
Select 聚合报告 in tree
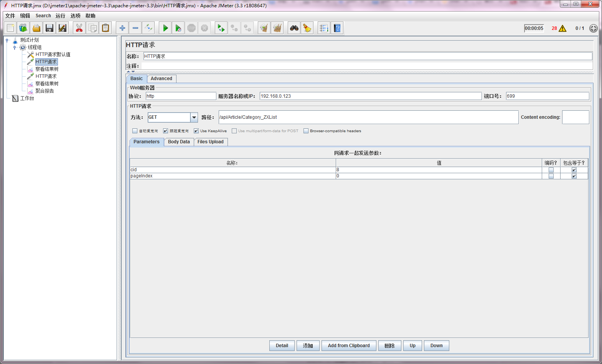coord(45,91)
